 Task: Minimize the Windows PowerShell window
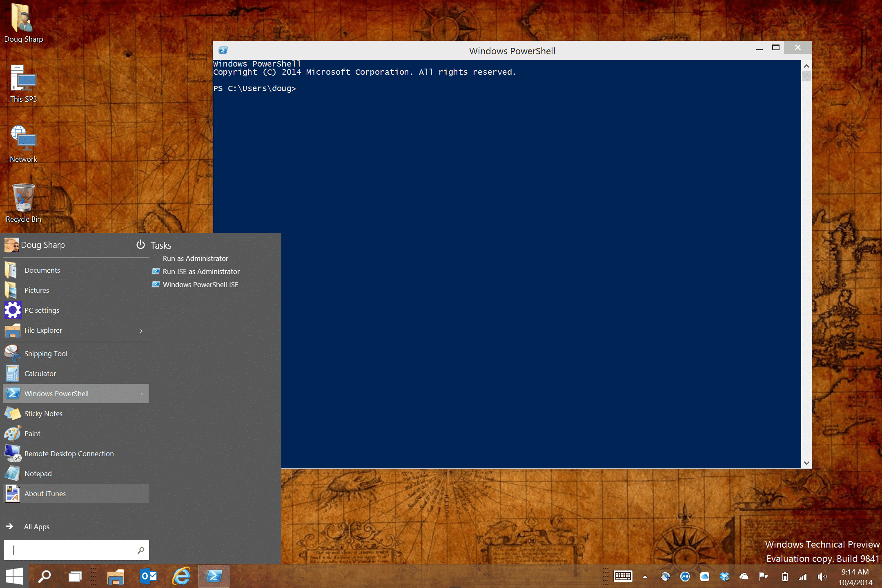pyautogui.click(x=759, y=49)
